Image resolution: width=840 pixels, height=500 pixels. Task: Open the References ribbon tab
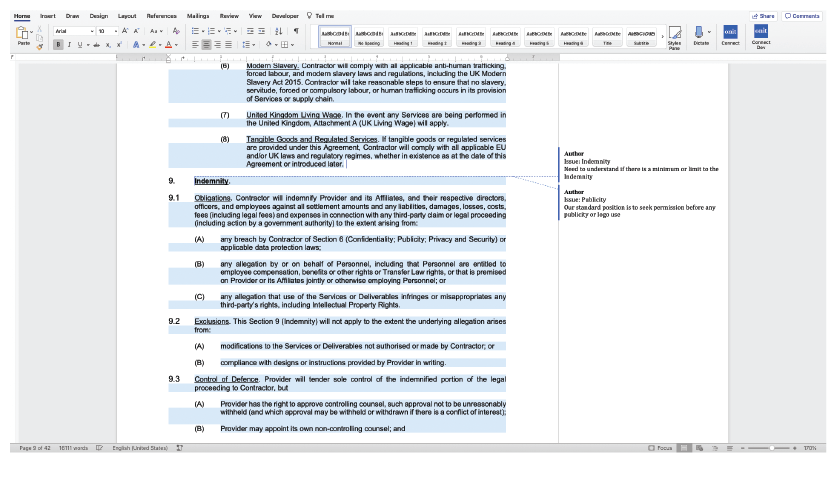(161, 16)
